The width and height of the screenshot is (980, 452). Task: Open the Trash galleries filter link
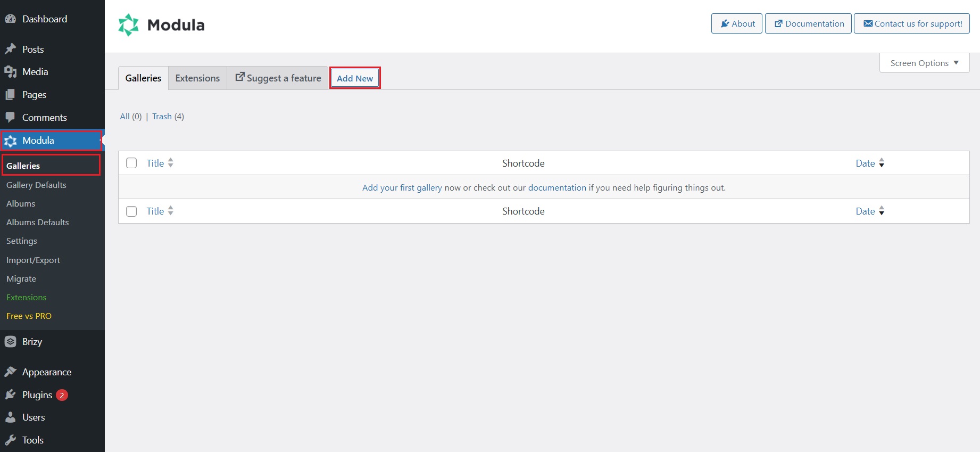[x=162, y=116]
